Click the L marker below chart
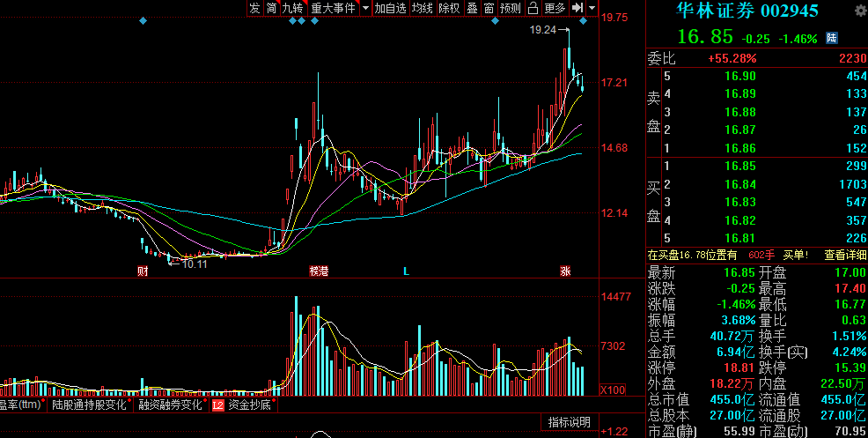The width and height of the screenshot is (868, 438). point(406,271)
